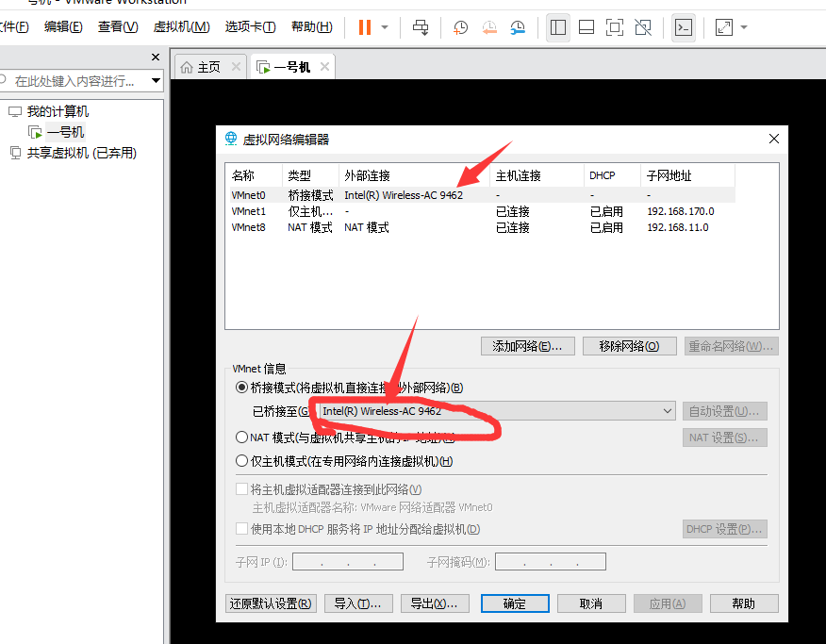Click the 帮助 button in the dialog
The image size is (826, 644).
click(744, 603)
